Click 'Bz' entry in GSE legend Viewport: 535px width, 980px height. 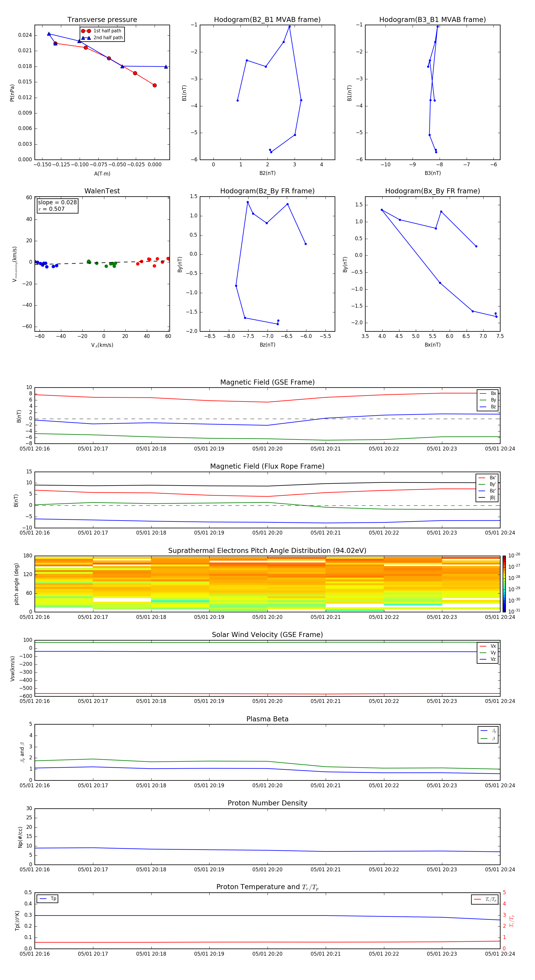pyautogui.click(x=488, y=407)
